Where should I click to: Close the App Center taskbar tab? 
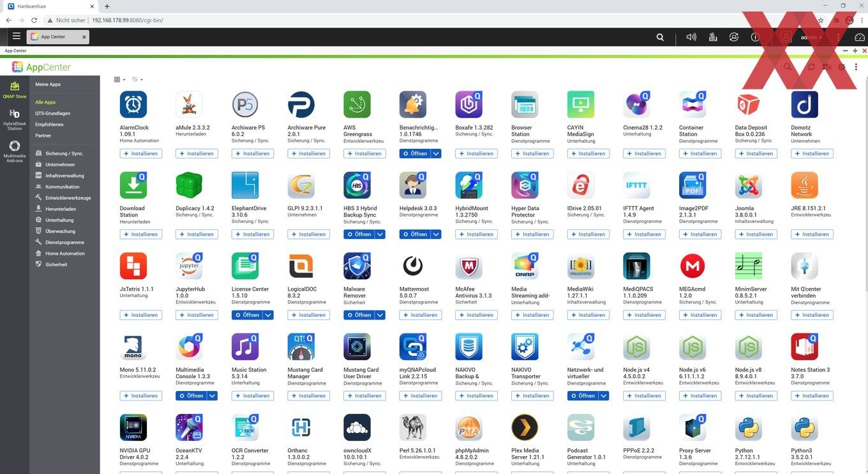click(84, 37)
